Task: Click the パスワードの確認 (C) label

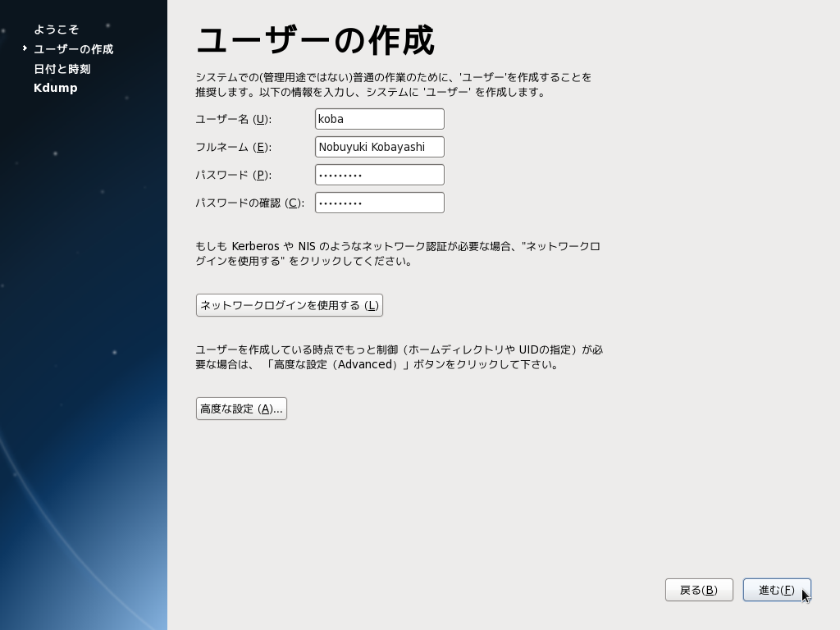Action: tap(249, 203)
